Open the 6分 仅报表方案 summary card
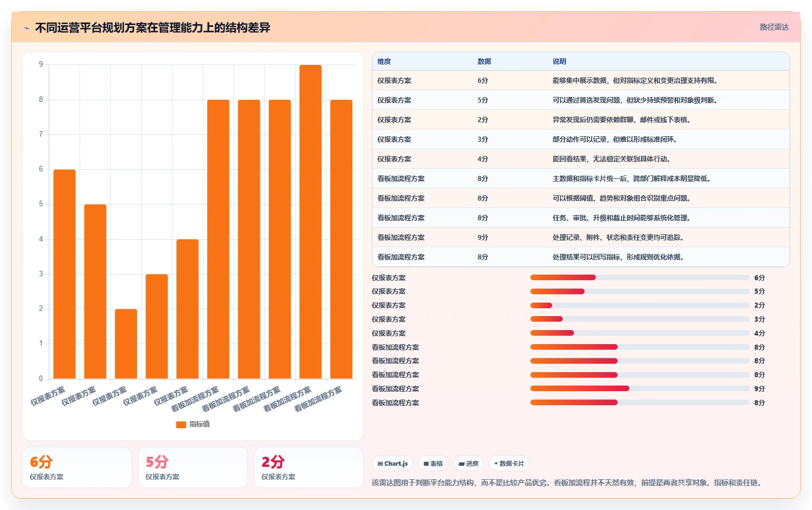 pos(77,467)
